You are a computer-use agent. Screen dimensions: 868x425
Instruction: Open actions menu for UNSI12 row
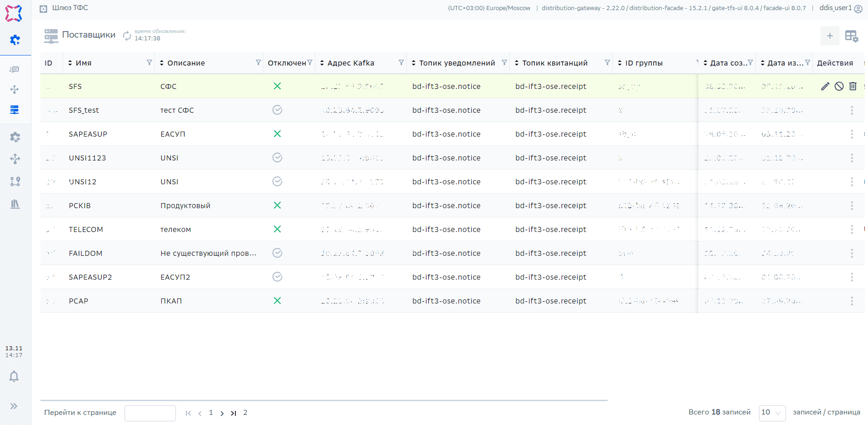pos(852,182)
